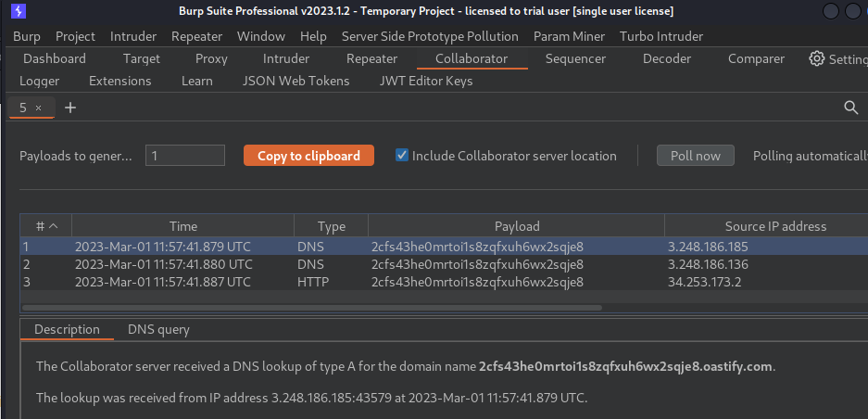Sort by the # column header
The height and width of the screenshot is (419, 868).
[46, 226]
